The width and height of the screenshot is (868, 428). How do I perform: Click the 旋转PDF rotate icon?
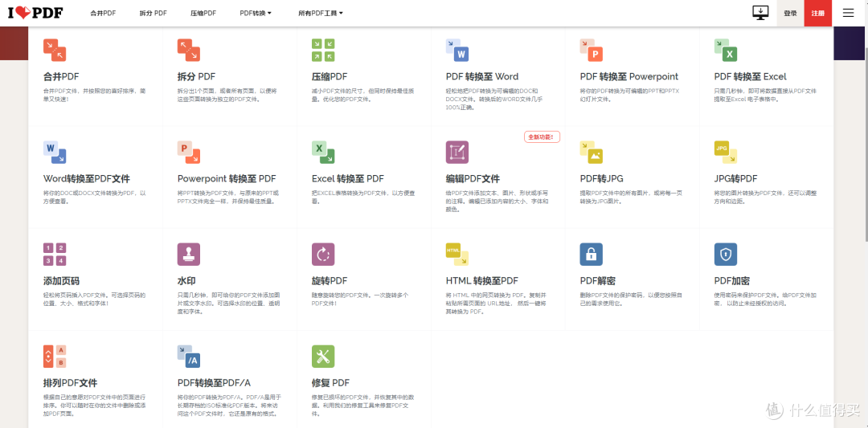[x=323, y=254]
